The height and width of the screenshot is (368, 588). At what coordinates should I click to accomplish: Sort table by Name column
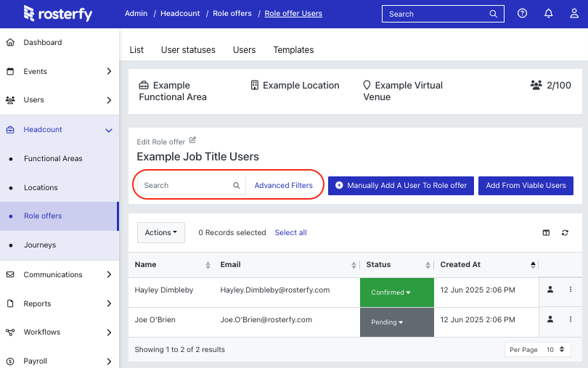coord(208,265)
